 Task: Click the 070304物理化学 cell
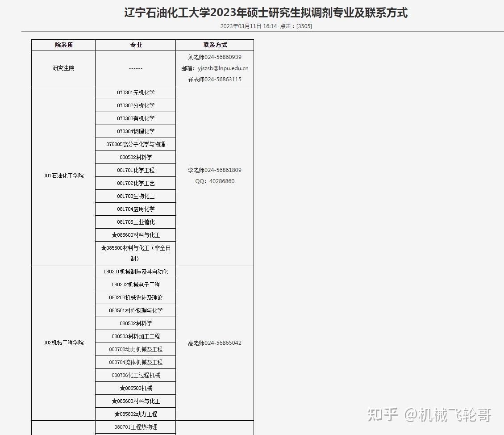coord(136,131)
